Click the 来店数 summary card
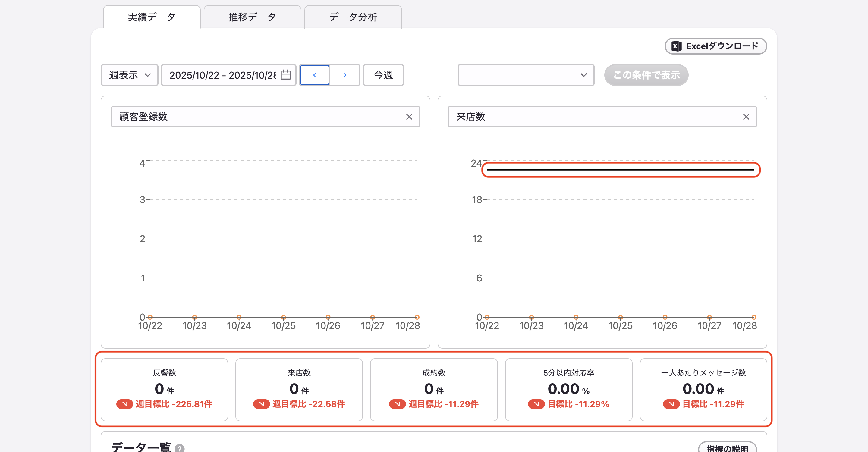This screenshot has width=868, height=452. [299, 389]
